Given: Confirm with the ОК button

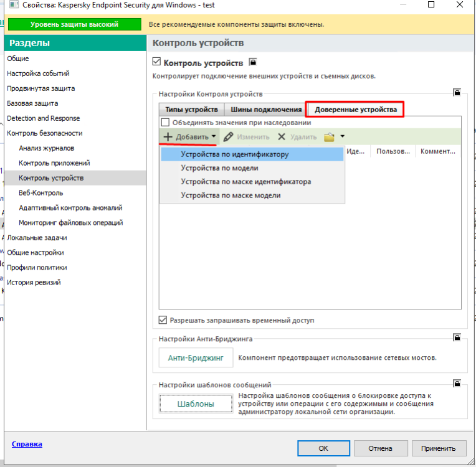Looking at the screenshot, I should (x=323, y=448).
